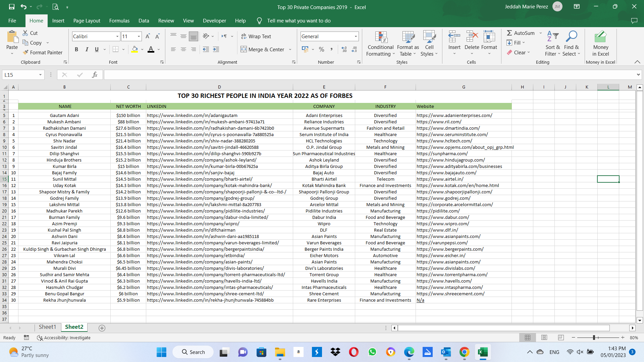Add a new sheet with the plus icon
Screen dimensions: 644x362
102,328
